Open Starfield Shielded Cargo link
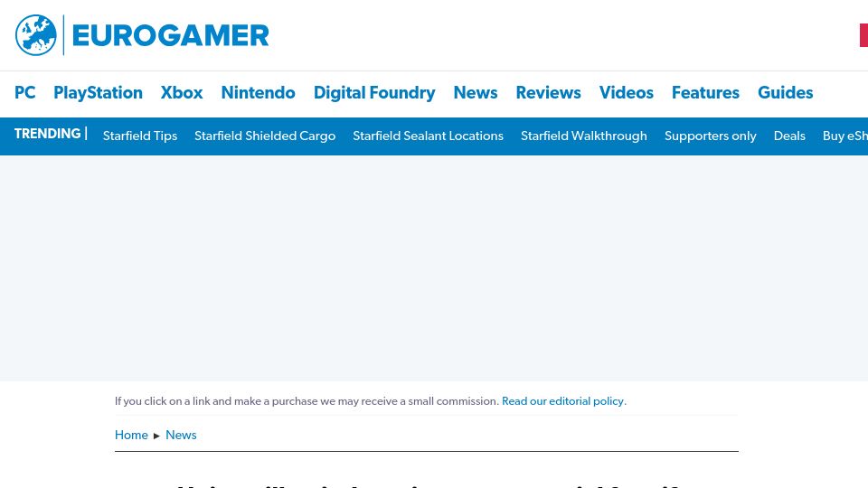 (x=265, y=136)
